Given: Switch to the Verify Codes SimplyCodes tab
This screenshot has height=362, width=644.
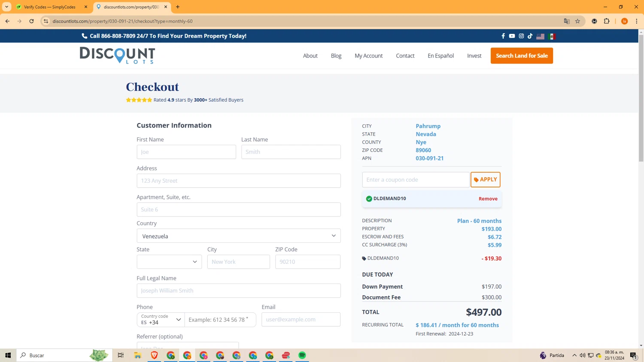Looking at the screenshot, I should [x=49, y=7].
